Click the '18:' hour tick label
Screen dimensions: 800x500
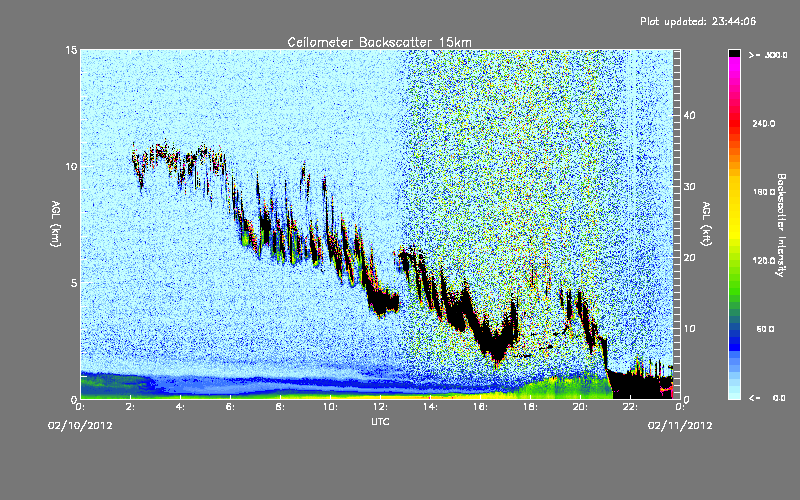click(530, 407)
